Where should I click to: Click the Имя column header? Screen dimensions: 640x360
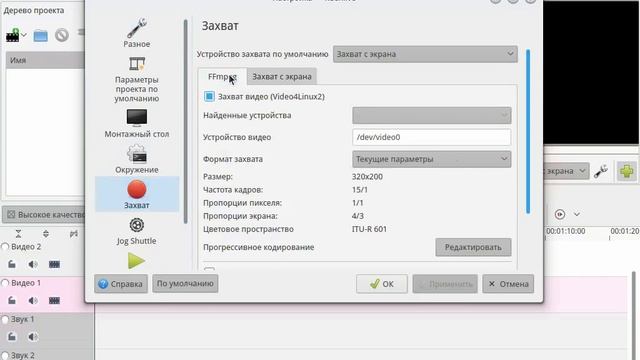click(x=45, y=60)
